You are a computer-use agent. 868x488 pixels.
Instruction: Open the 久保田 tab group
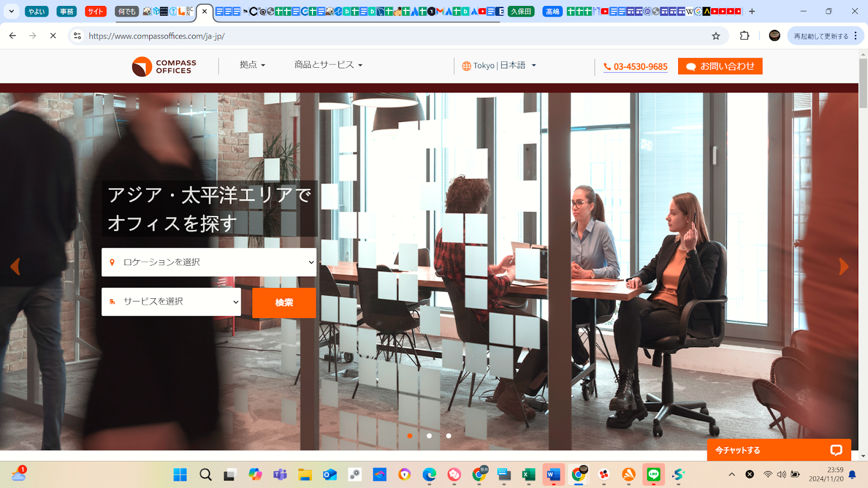point(521,11)
